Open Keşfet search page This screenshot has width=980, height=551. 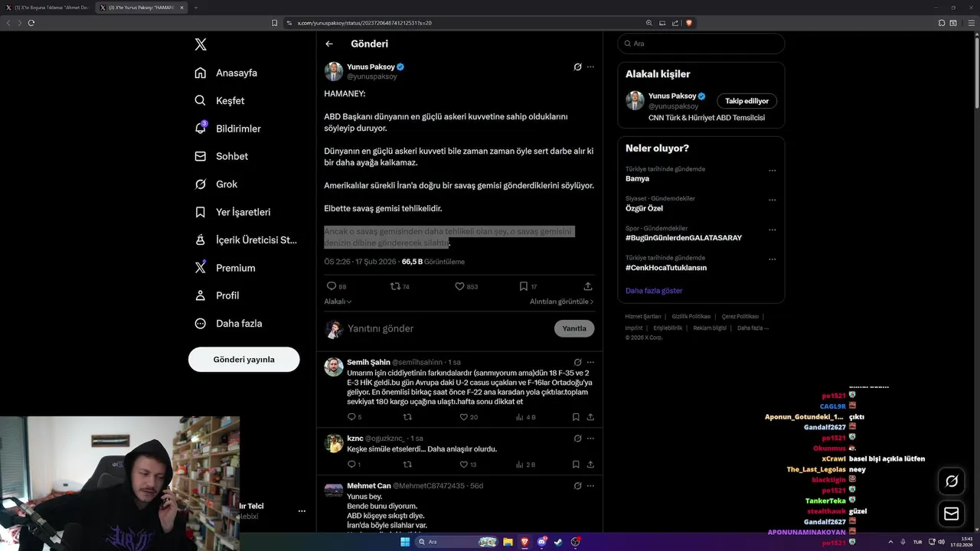point(220,100)
